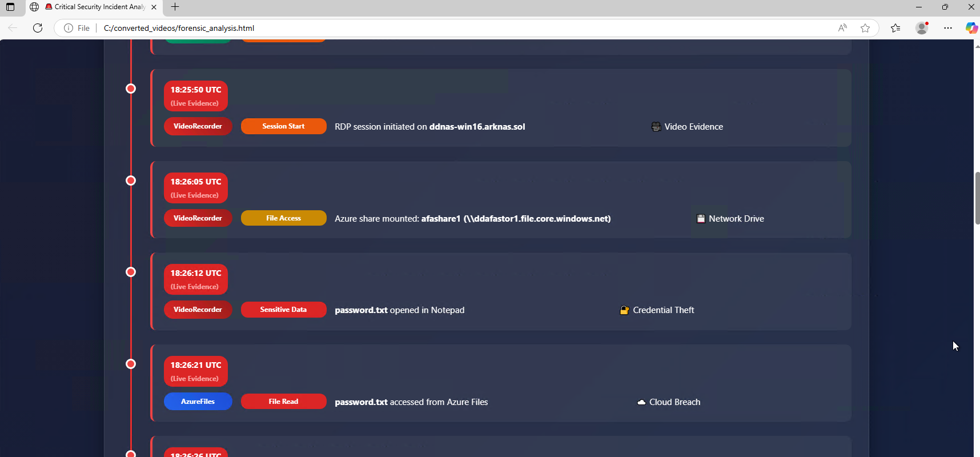Image resolution: width=980 pixels, height=457 pixels.
Task: Click VideoRecorder tag in File Access row
Action: [198, 218]
